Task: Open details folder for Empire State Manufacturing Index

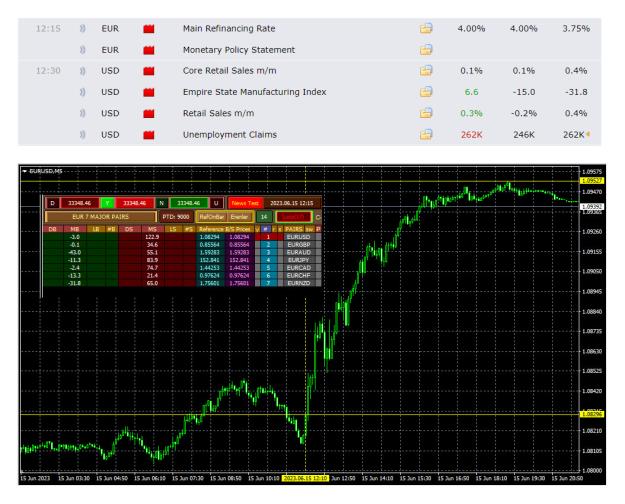Action: [x=426, y=92]
